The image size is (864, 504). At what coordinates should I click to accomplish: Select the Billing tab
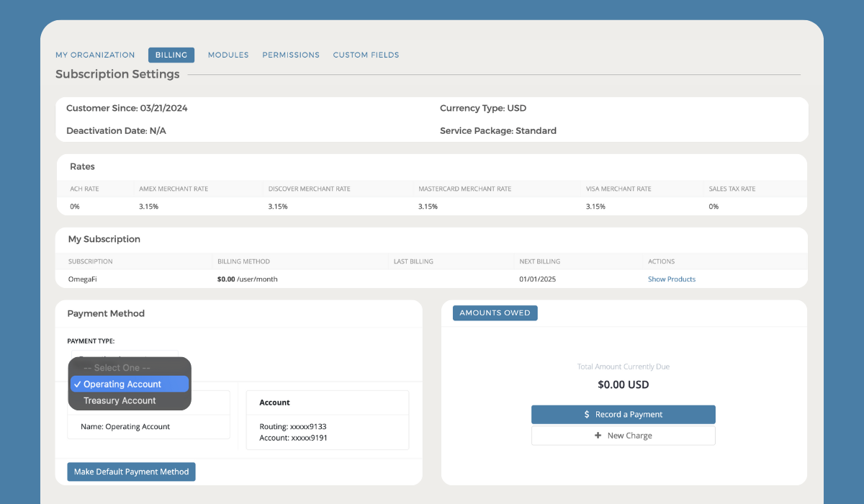(171, 55)
